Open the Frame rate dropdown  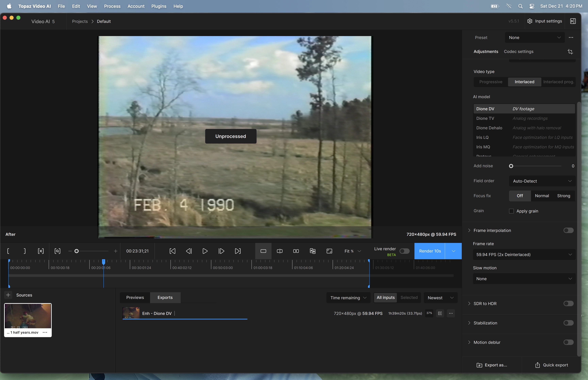[524, 254]
